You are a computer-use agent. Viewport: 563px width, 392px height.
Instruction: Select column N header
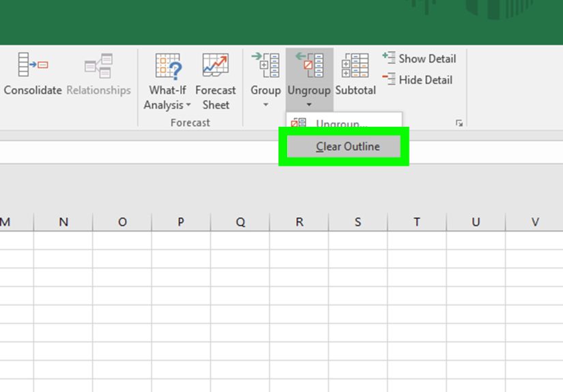click(x=63, y=222)
